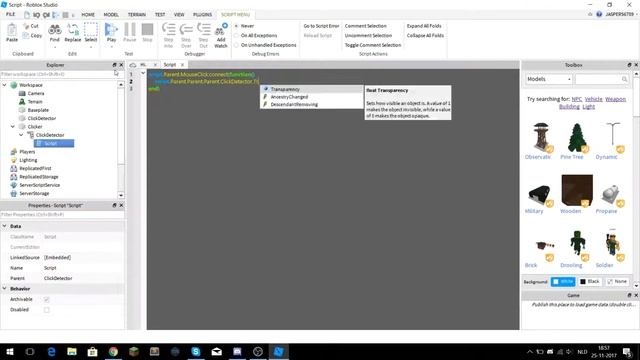The image size is (640, 360).
Task: Open Skype from the taskbar
Action: coord(196,351)
